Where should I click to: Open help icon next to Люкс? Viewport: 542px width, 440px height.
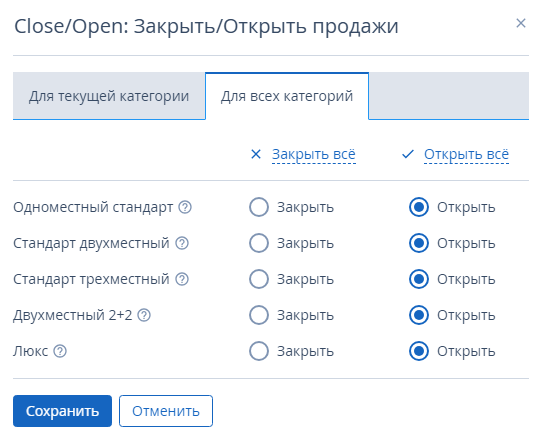(60, 351)
